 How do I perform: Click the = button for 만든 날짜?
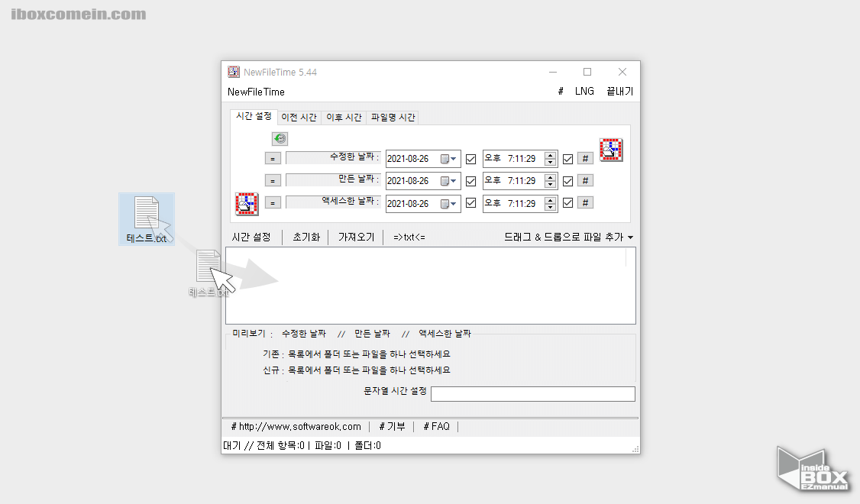(273, 180)
